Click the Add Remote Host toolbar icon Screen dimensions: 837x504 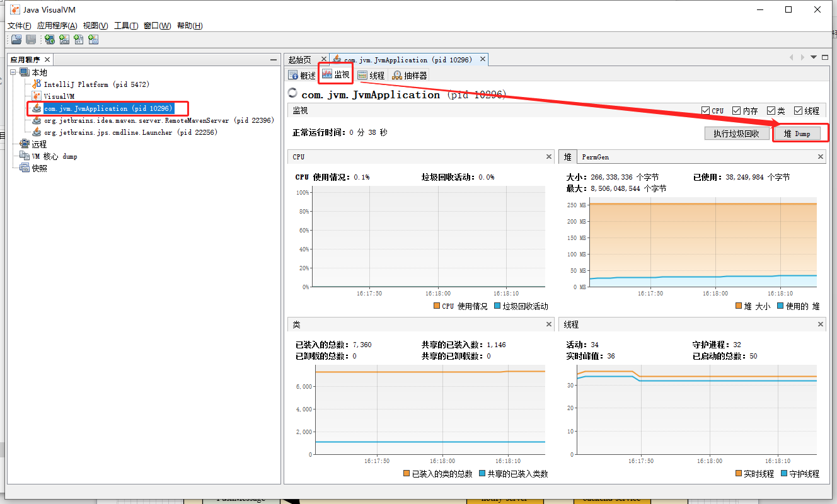pos(49,40)
